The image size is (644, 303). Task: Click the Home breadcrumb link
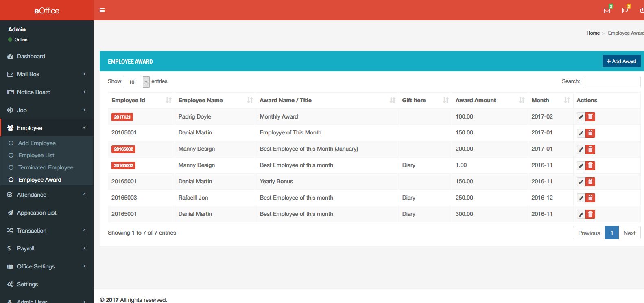tap(593, 33)
